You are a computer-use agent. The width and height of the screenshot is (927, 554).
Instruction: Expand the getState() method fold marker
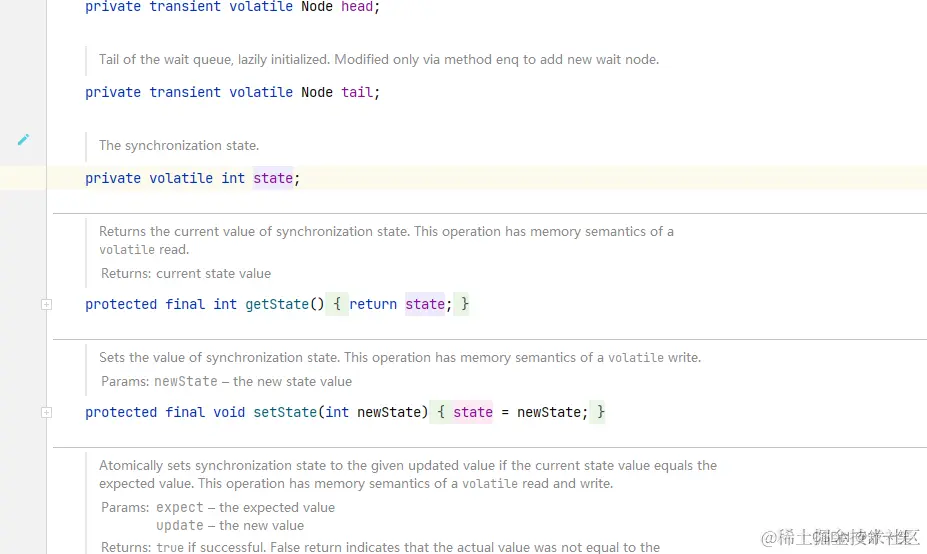coord(46,304)
